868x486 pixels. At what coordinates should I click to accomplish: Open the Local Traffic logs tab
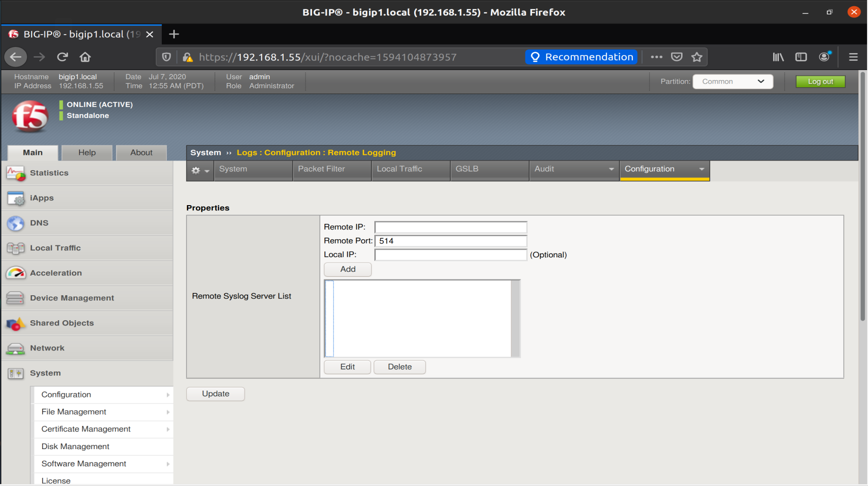click(x=411, y=170)
